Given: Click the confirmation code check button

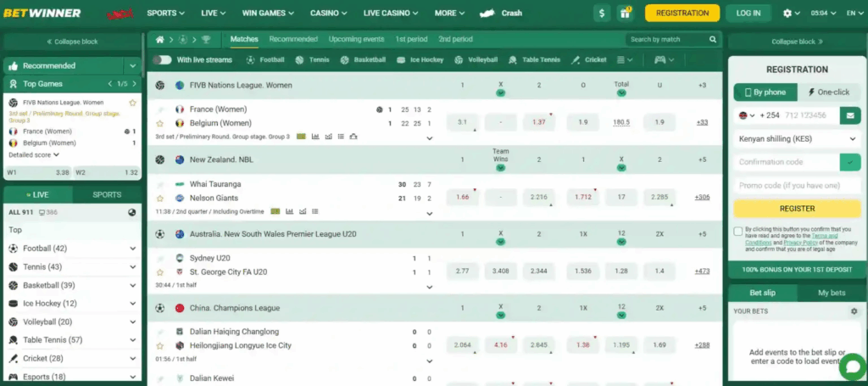Looking at the screenshot, I should 850,162.
